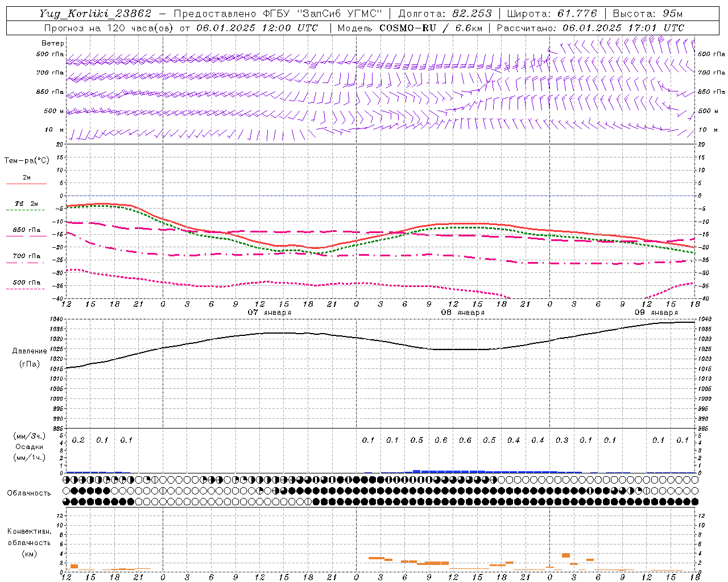This screenshot has width=728, height=582.
Task: Click the (гПа) unit under Давление
Action: click(x=28, y=364)
